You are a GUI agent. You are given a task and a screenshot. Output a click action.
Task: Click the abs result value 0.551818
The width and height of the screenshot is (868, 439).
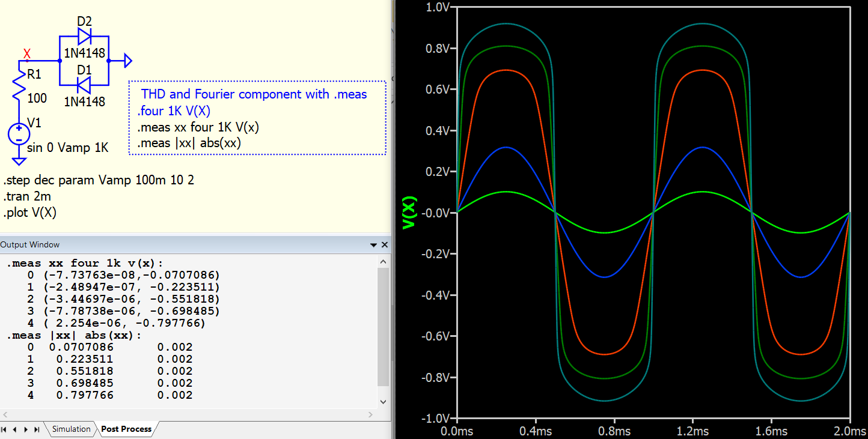tap(85, 371)
